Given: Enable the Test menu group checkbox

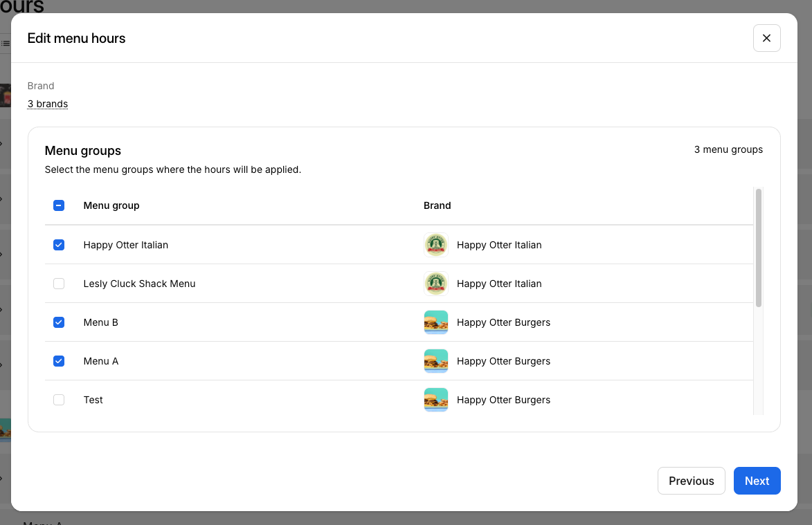Looking at the screenshot, I should [59, 400].
